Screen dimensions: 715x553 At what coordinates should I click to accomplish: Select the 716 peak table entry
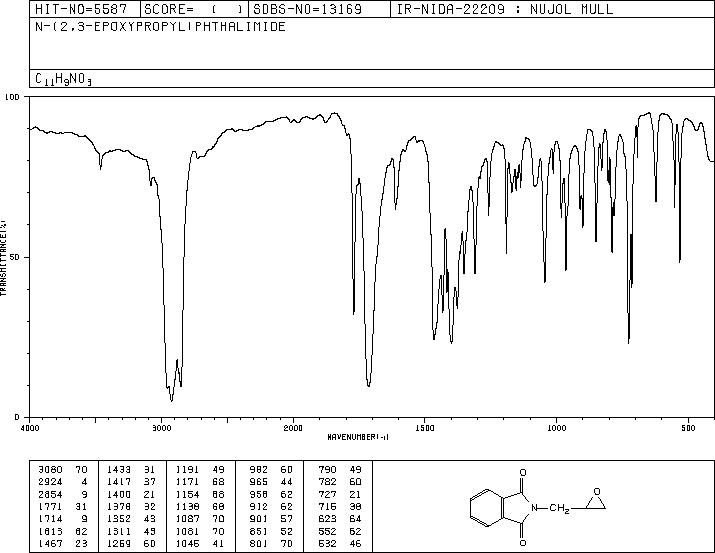(x=339, y=506)
